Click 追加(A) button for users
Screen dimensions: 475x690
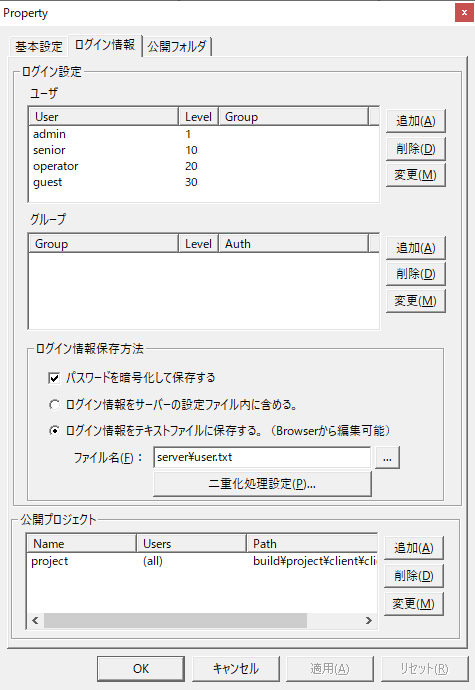416,121
